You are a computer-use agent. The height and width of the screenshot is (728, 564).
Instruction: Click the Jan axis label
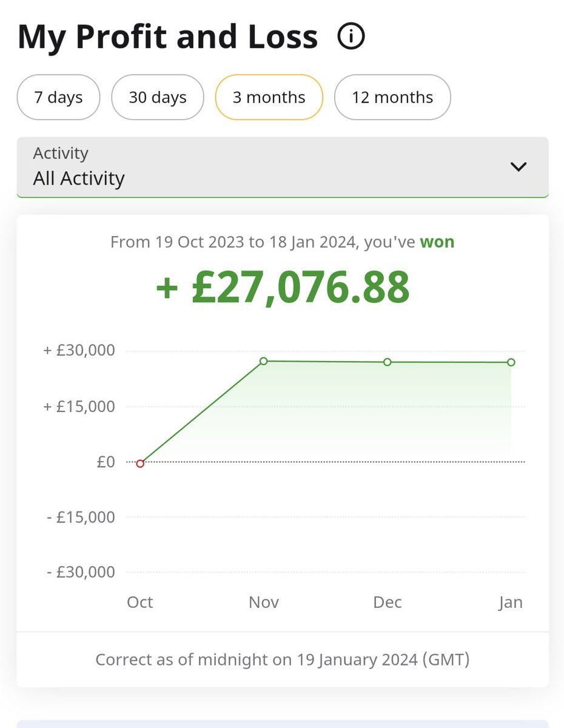tap(511, 602)
